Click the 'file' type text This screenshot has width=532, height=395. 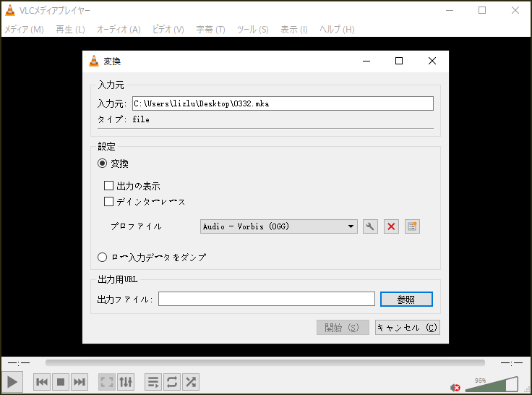coord(141,119)
